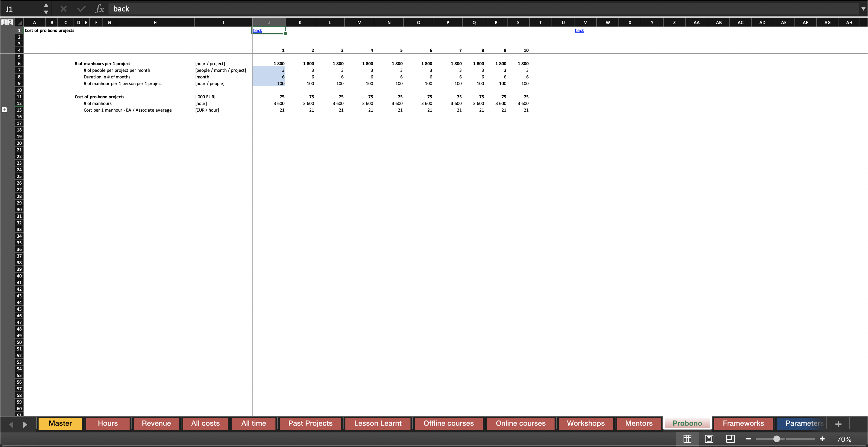Open the Workshops sheet tab

point(586,423)
